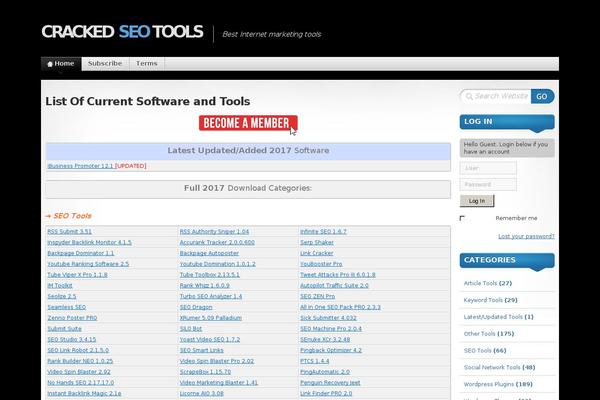Viewport: 600px width, 400px height.
Task: Open SEO Studio 3.4.15 link
Action: 72,340
